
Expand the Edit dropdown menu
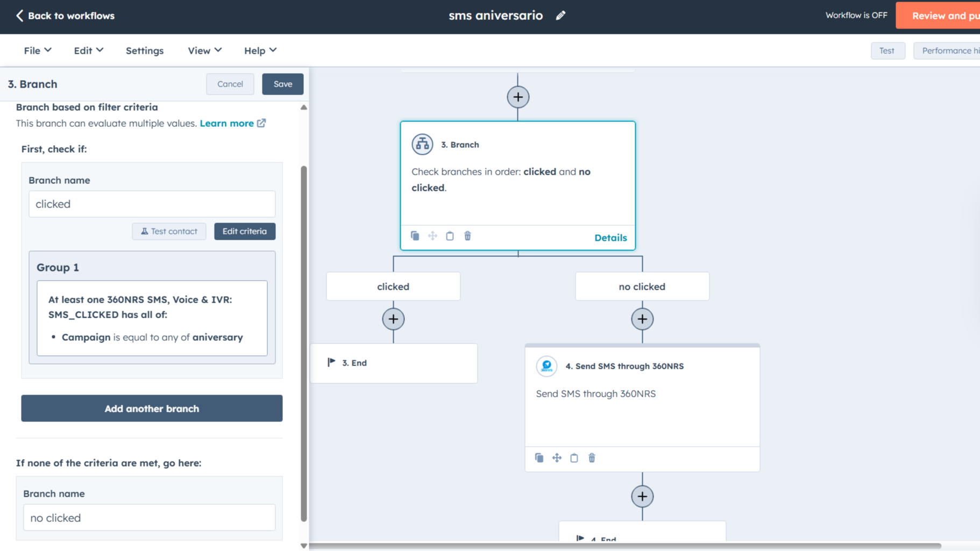pyautogui.click(x=88, y=51)
